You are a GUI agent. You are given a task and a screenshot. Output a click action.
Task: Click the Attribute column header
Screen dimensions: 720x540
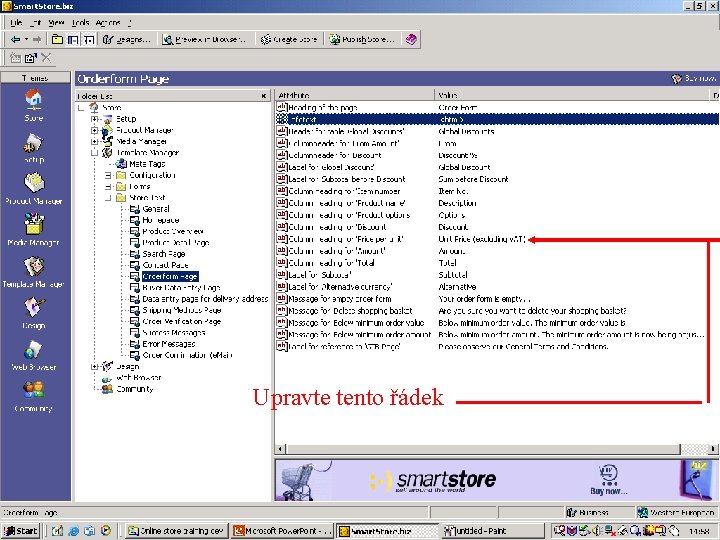tap(354, 95)
